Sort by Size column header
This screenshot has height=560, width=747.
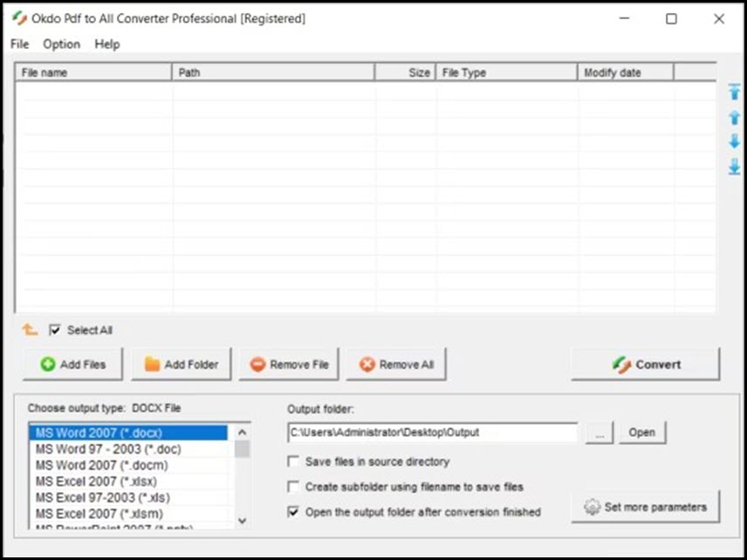(x=405, y=72)
